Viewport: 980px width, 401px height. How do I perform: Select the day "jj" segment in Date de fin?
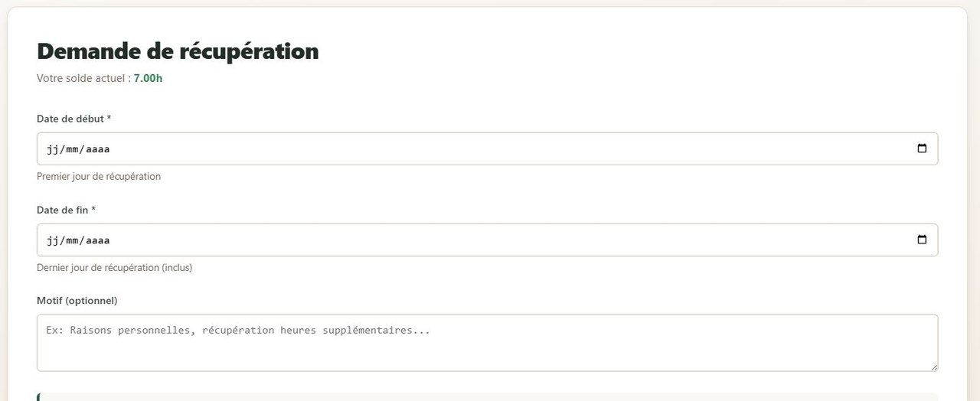pos(54,240)
